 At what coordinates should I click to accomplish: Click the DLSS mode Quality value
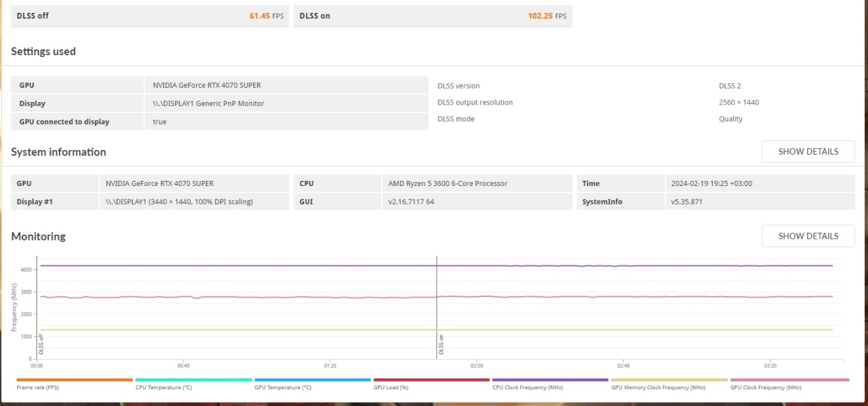730,119
